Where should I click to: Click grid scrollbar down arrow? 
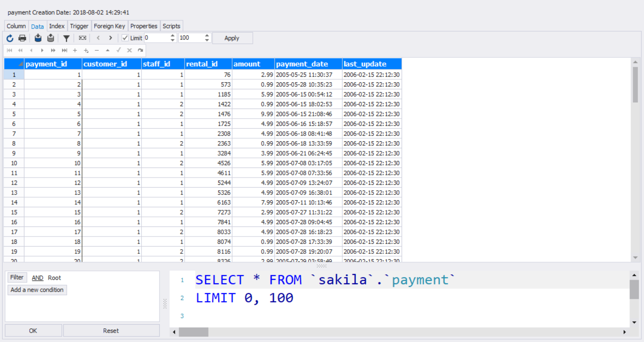click(635, 258)
